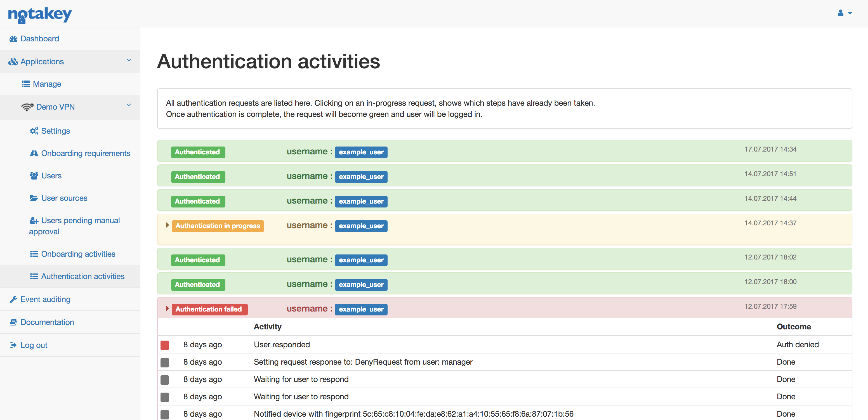The height and width of the screenshot is (420, 868).
Task: Open Documentation via the book icon
Action: point(13,322)
